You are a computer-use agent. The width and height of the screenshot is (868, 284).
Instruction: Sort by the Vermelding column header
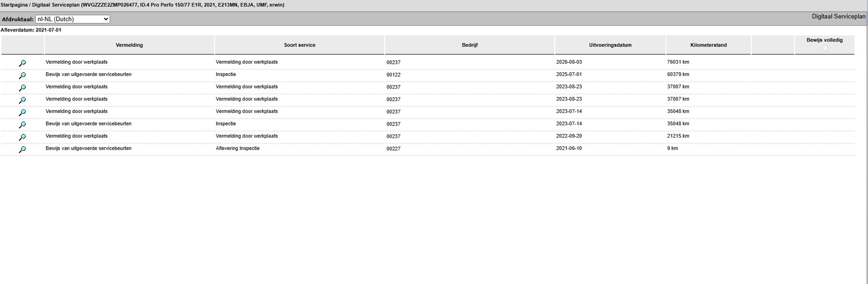[x=129, y=45]
